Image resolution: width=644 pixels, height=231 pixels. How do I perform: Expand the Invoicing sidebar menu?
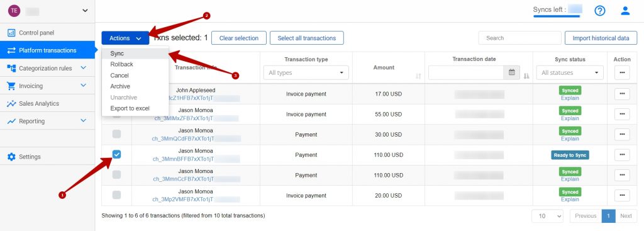pos(84,86)
